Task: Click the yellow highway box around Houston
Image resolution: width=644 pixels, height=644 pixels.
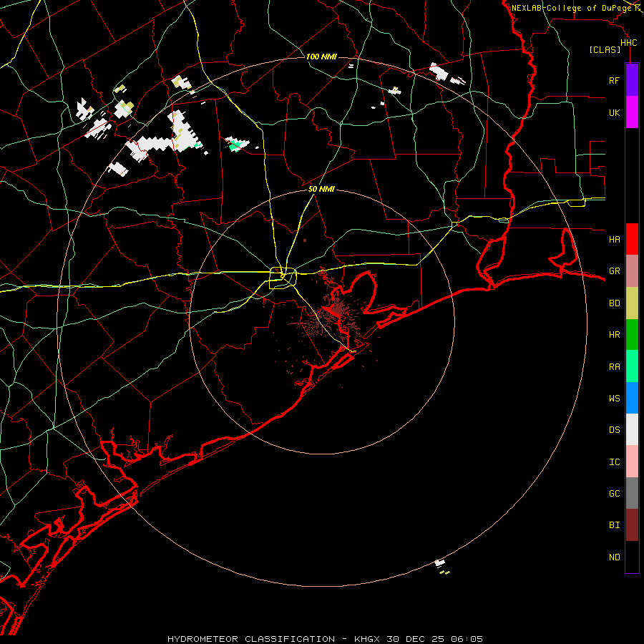Action: pos(283,278)
